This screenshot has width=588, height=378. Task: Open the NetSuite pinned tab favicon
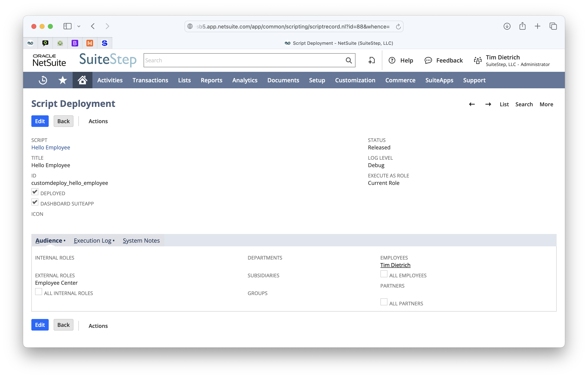click(30, 43)
